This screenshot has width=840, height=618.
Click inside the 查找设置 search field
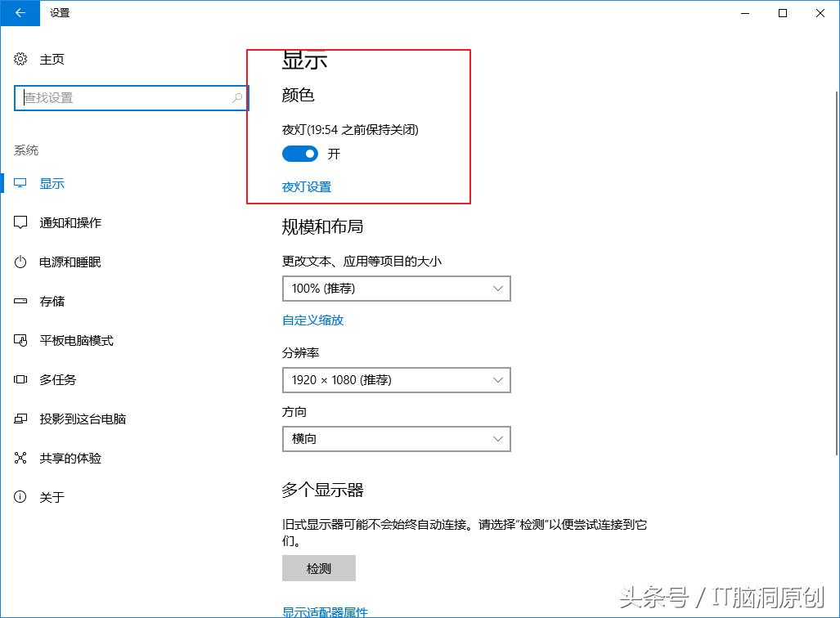pos(123,97)
